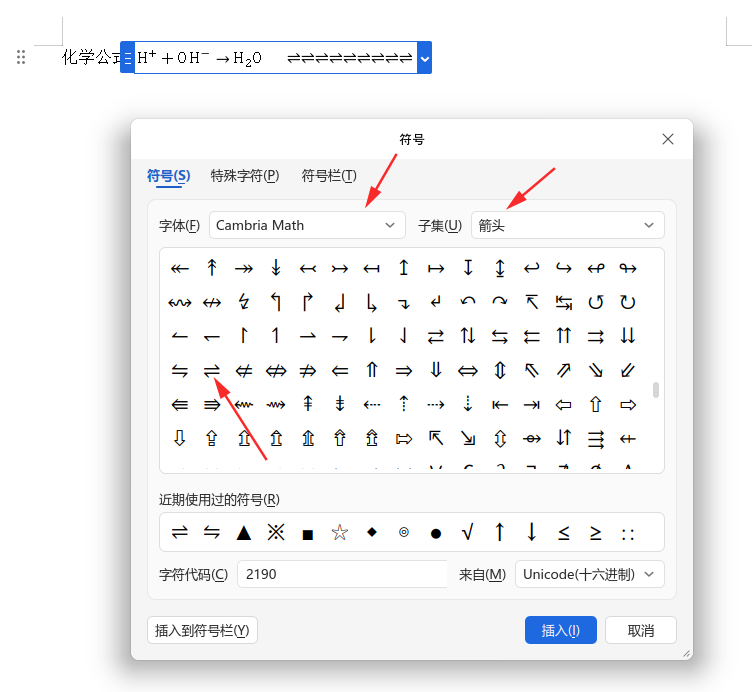The width and height of the screenshot is (752, 692).
Task: Pick the white down arrow ⇩ symbol
Action: (180, 438)
